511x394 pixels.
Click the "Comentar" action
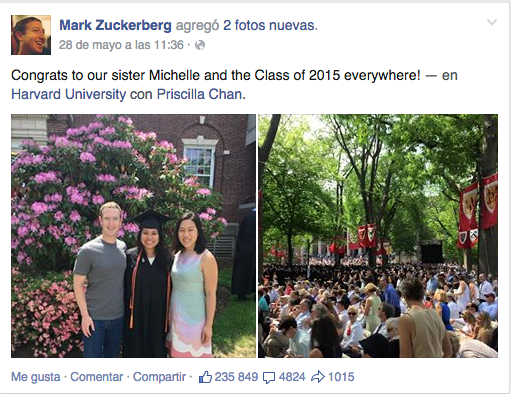(x=97, y=377)
